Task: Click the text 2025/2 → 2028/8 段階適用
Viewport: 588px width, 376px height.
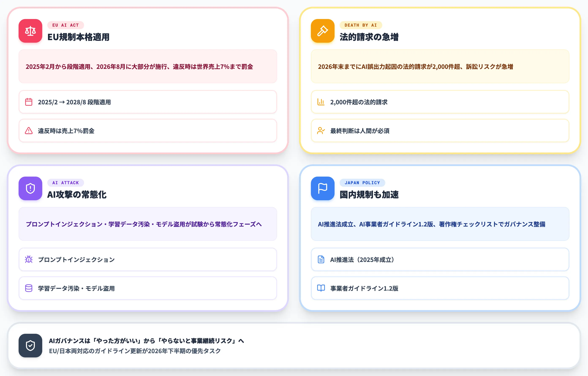Action: coord(74,102)
